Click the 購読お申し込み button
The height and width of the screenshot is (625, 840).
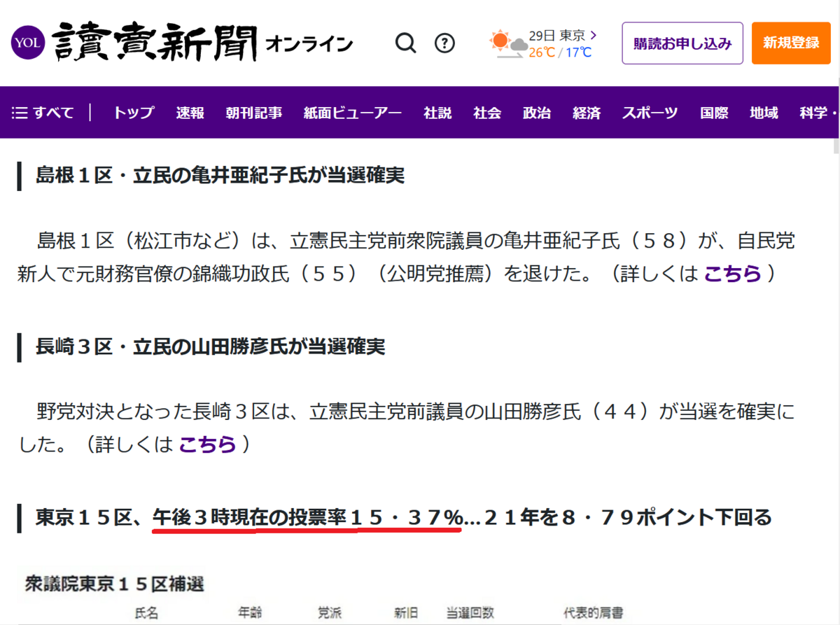[x=682, y=43]
